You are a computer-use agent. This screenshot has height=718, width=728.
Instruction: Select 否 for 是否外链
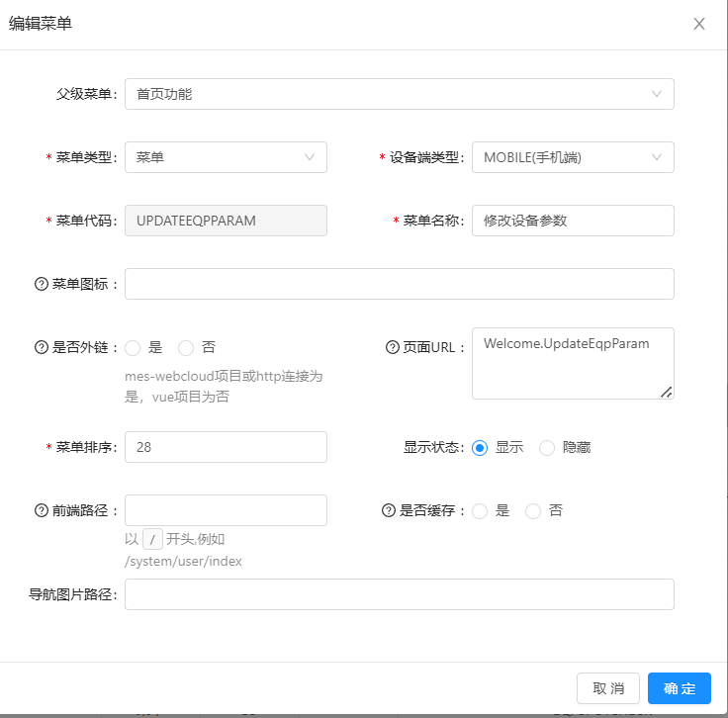click(186, 348)
